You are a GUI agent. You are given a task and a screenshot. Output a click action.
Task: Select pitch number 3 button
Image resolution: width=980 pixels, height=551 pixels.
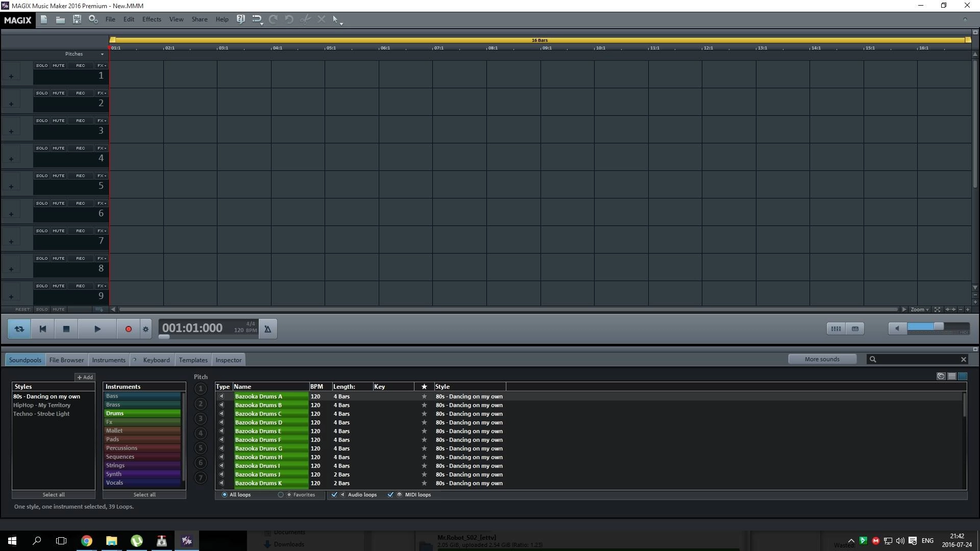pyautogui.click(x=201, y=419)
